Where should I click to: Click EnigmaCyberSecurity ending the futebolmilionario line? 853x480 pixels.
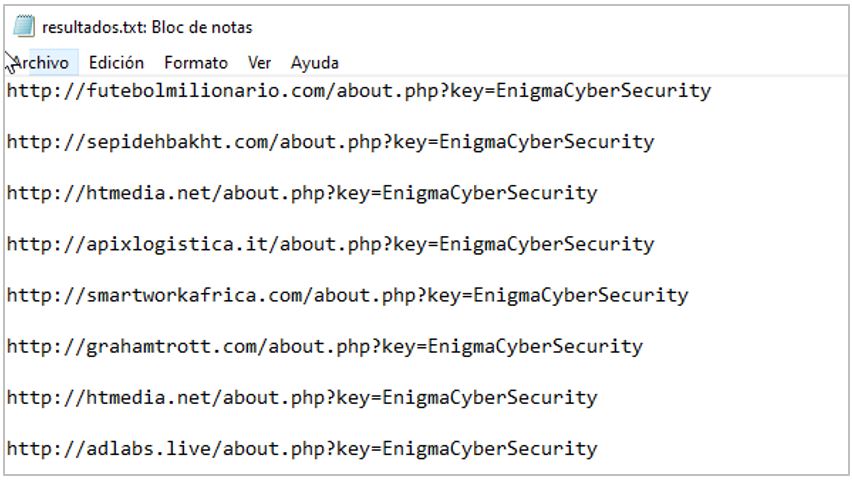coord(603,91)
